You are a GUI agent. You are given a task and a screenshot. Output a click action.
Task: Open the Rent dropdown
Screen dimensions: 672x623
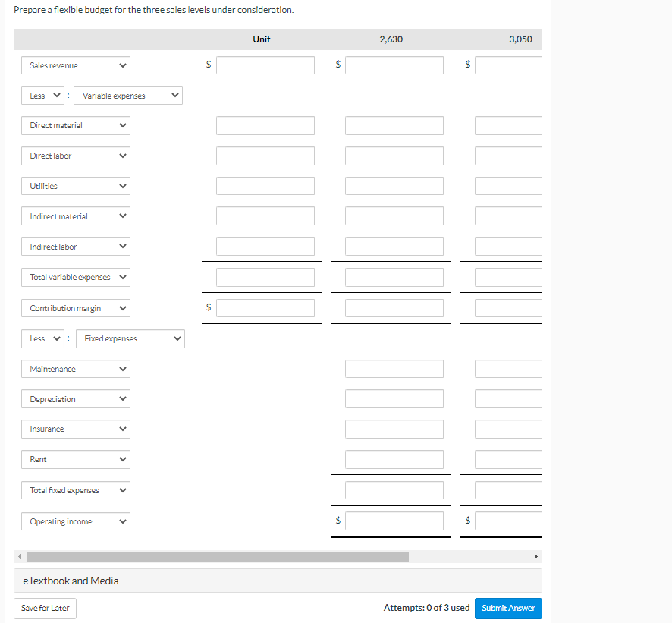click(76, 459)
